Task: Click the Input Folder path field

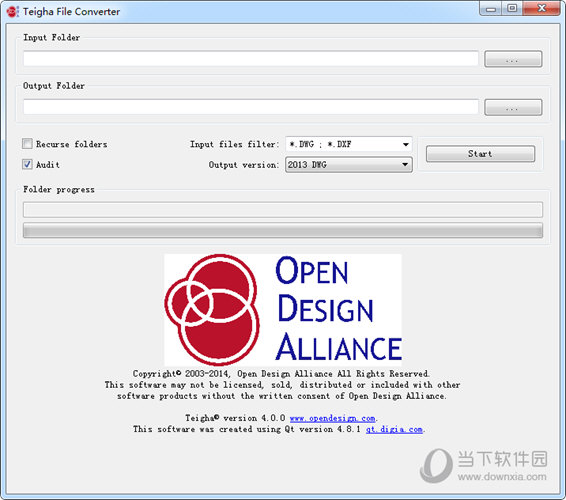Action: [251, 59]
